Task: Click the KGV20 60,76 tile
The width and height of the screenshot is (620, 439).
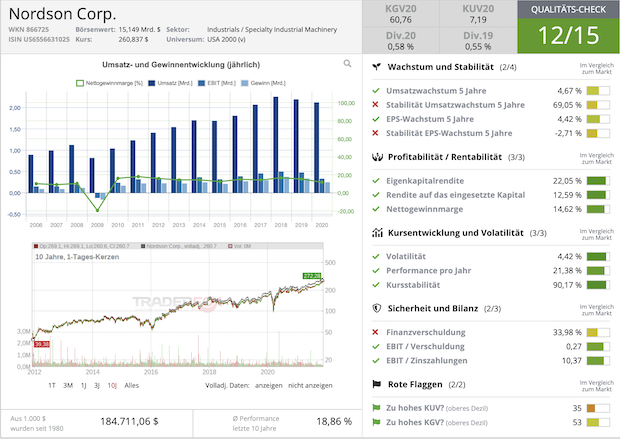Action: [401, 14]
